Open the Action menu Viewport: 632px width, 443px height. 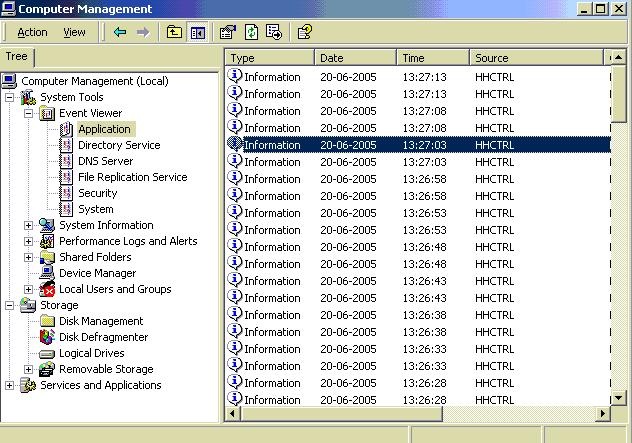[x=32, y=32]
